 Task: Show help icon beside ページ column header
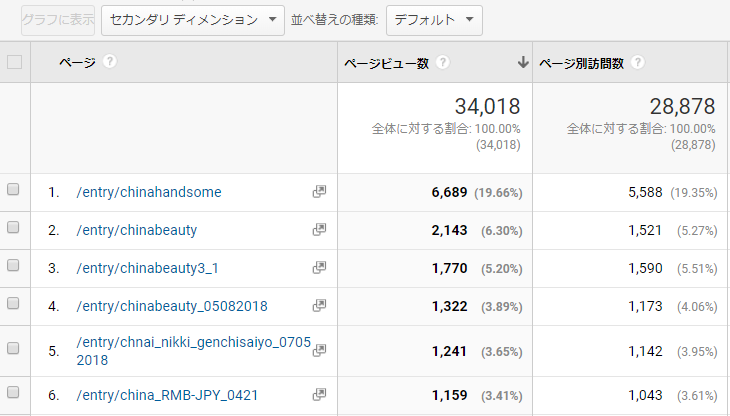pos(110,61)
